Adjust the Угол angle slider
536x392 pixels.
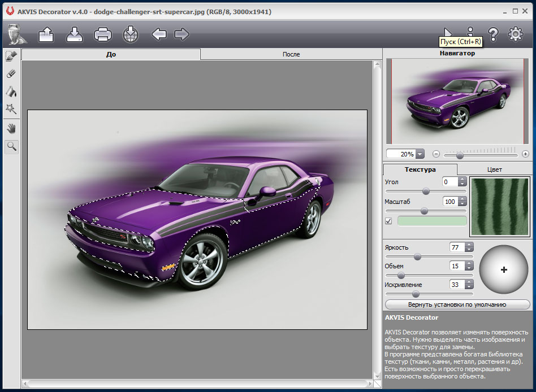pos(426,191)
